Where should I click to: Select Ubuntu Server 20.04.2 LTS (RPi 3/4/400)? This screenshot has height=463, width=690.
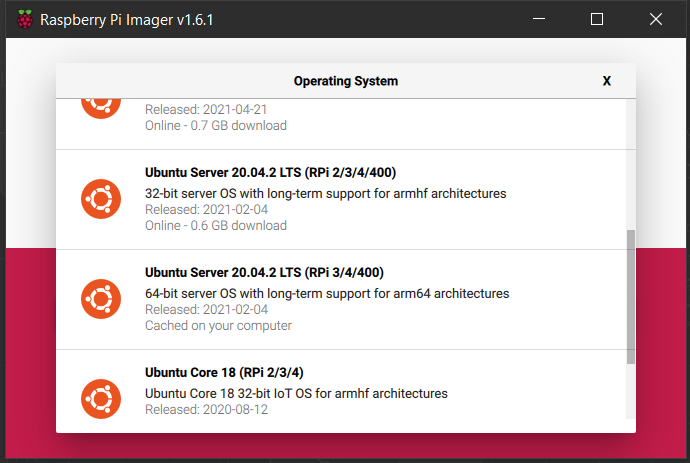click(x=264, y=272)
